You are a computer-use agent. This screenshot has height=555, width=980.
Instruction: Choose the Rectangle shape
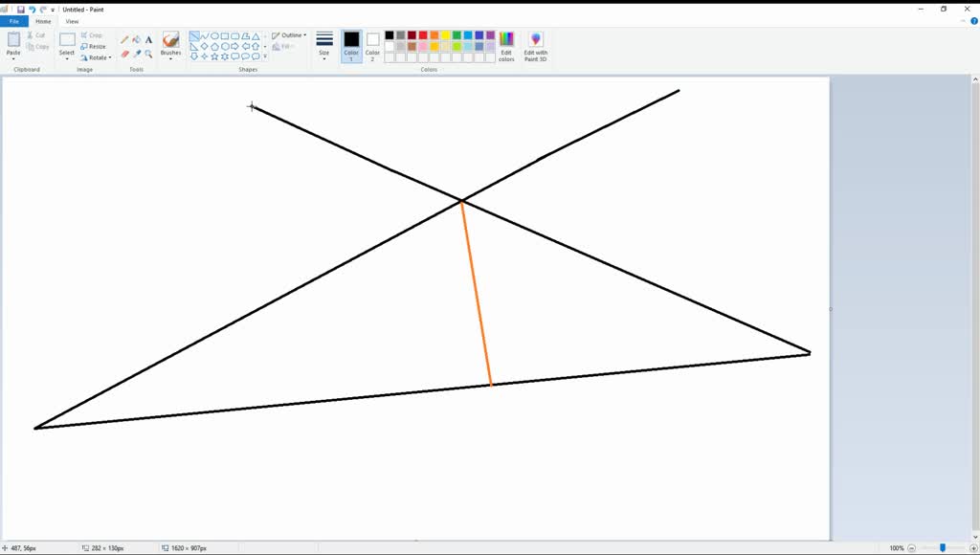coord(224,36)
